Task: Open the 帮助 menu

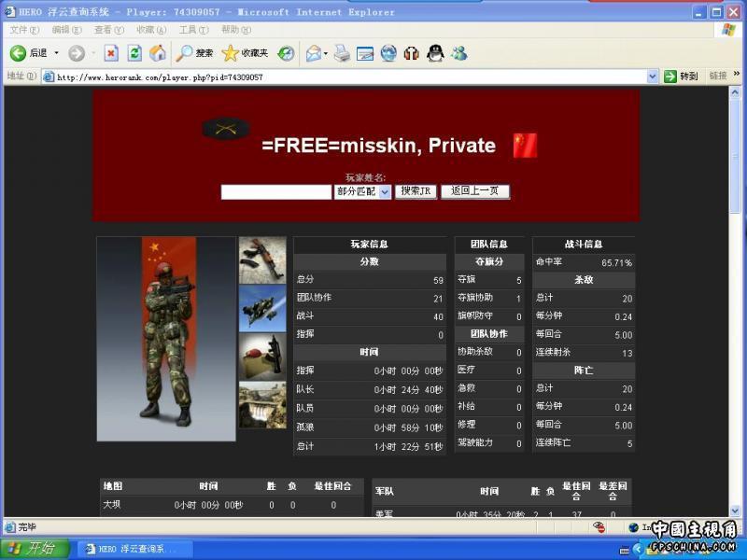Action: tap(236, 30)
